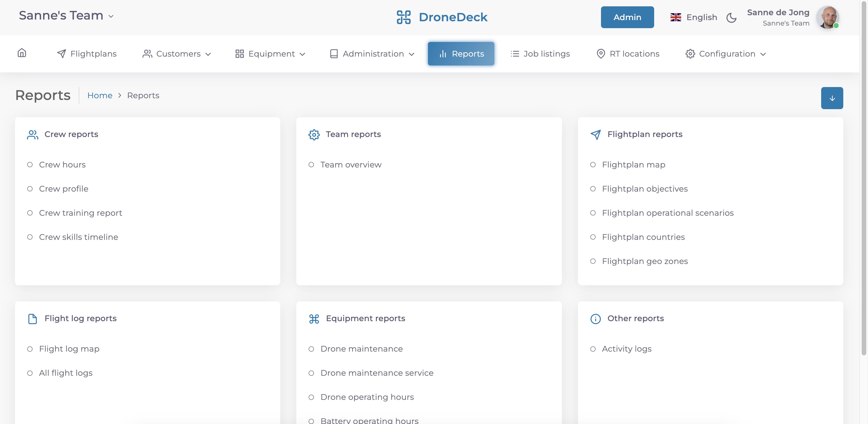Toggle dark mode with moon icon

tap(731, 18)
